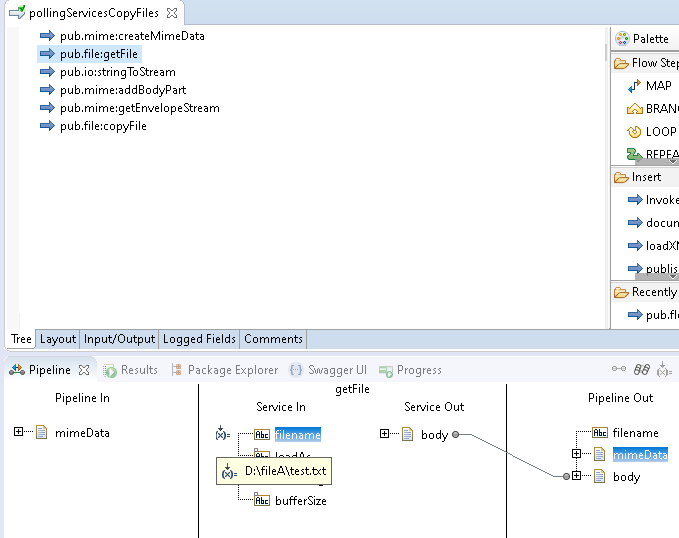Select body in Pipeline Out
The image size is (679, 538).
[626, 477]
